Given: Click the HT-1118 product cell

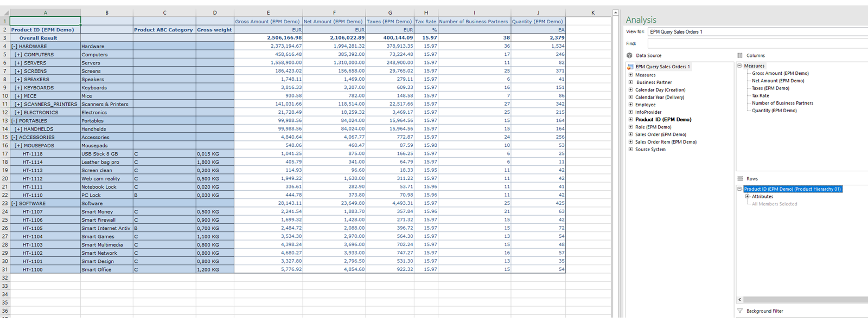Looking at the screenshot, I should (45, 154).
